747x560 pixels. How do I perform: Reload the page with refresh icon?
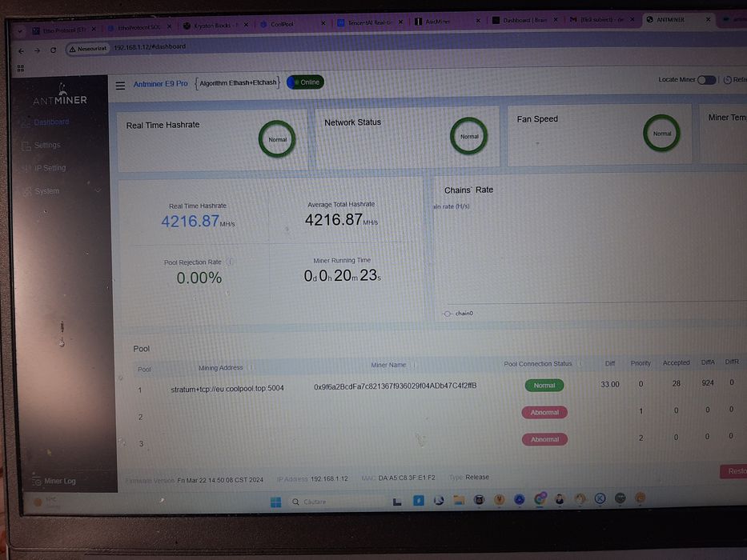point(54,50)
